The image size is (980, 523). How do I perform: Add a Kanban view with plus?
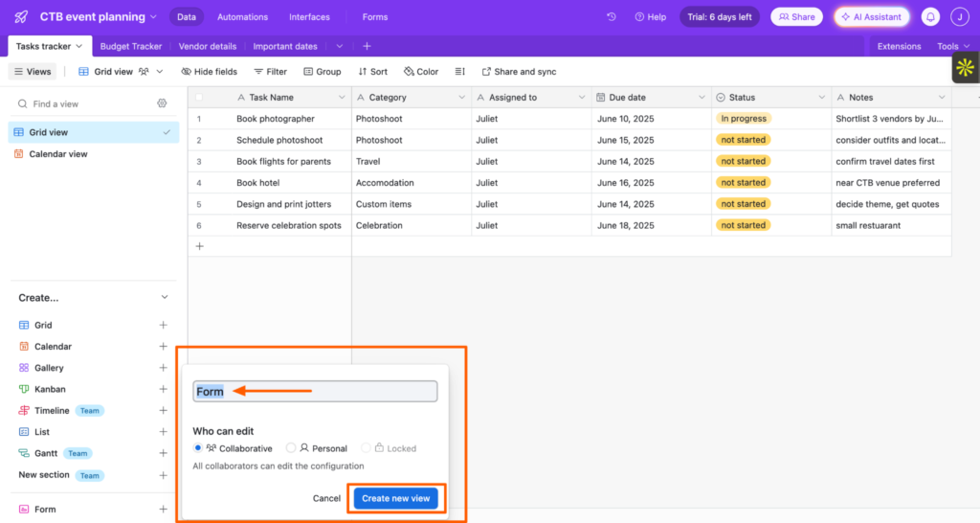pos(163,389)
